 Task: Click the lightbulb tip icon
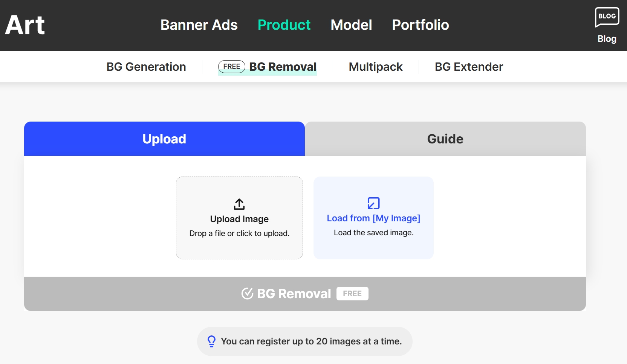point(211,341)
